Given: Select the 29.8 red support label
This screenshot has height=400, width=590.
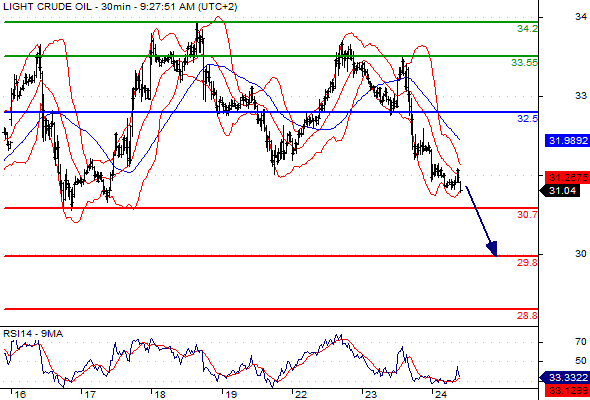Looking at the screenshot, I should click(527, 263).
